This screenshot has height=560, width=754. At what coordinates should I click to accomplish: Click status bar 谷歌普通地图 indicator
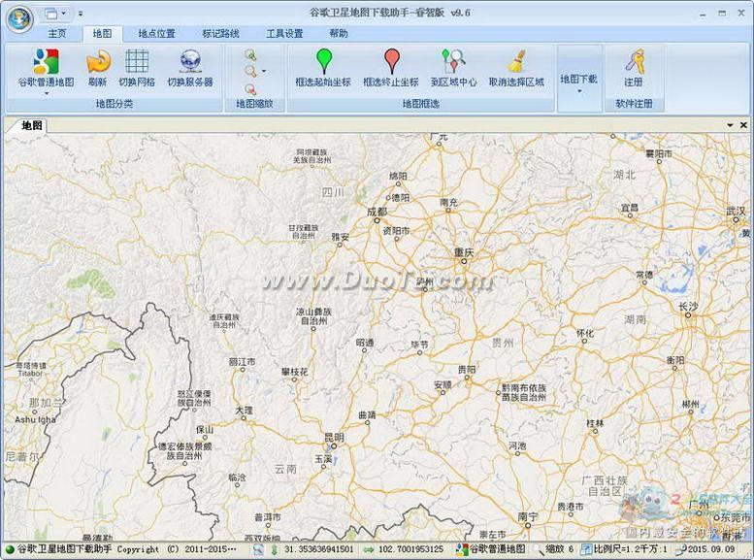[491, 549]
